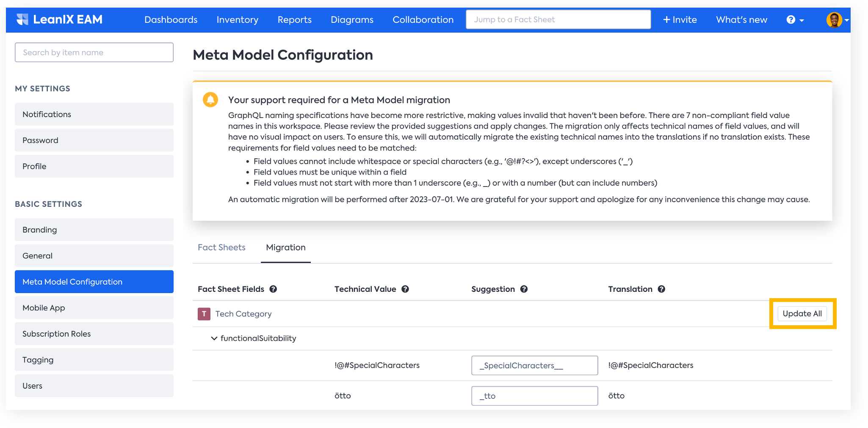Open Users settings
Screen dimensions: 868x428
tap(94, 386)
